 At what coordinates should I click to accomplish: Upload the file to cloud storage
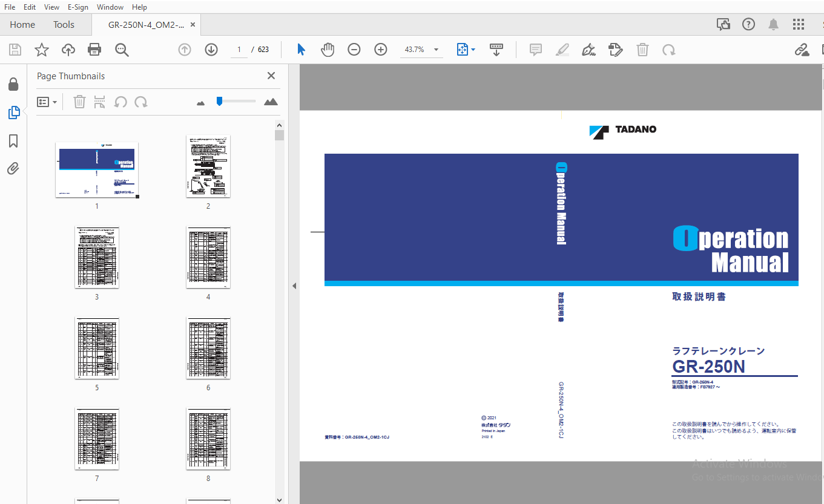click(x=68, y=50)
